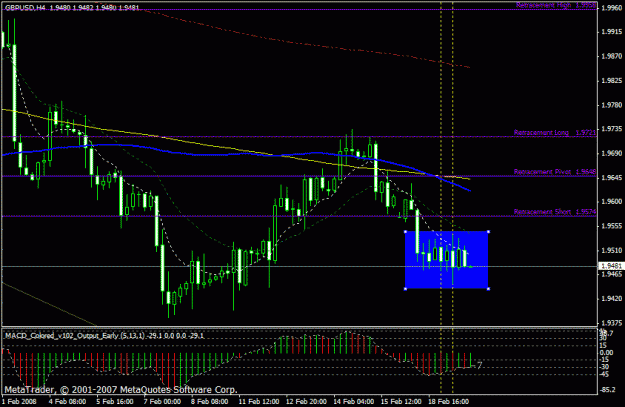Click the 4 Feb 08:00 time label
625x407 pixels.
tap(67, 401)
